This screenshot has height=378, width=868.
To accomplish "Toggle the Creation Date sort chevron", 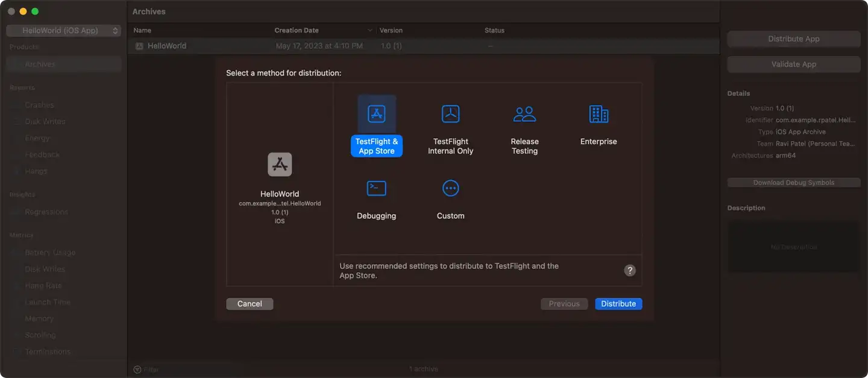I will [370, 30].
